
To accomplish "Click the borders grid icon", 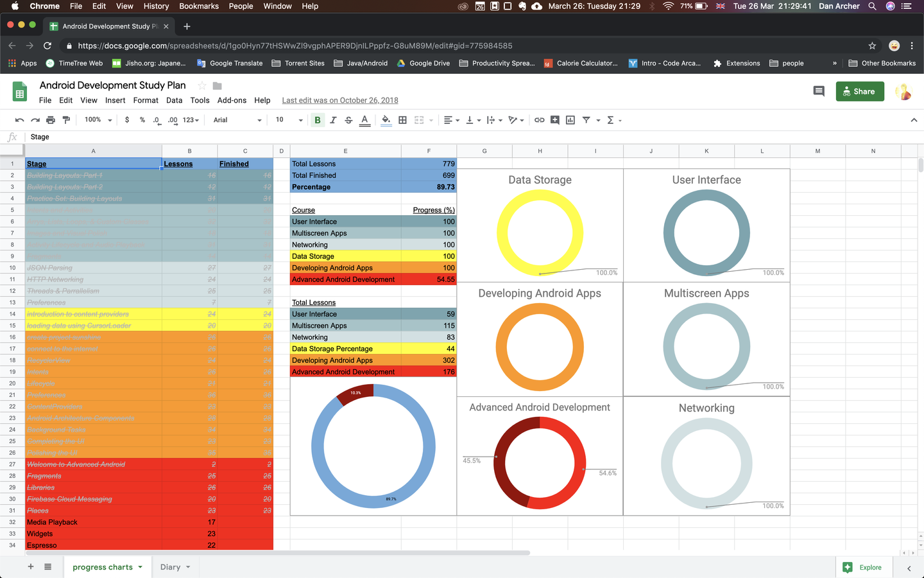I will point(402,120).
